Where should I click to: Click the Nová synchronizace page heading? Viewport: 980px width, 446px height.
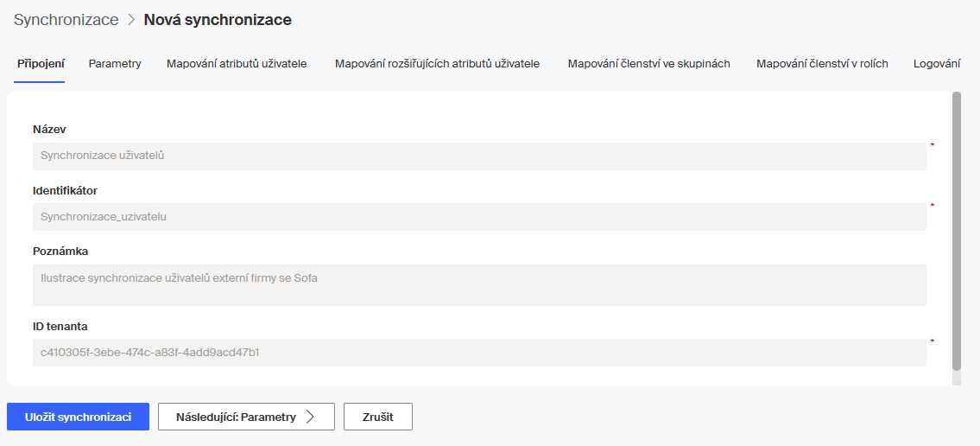tap(218, 20)
